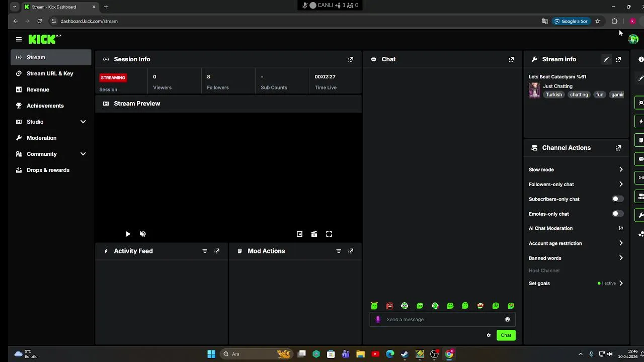Open a new browser tab
Image resolution: width=644 pixels, height=362 pixels.
106,7
